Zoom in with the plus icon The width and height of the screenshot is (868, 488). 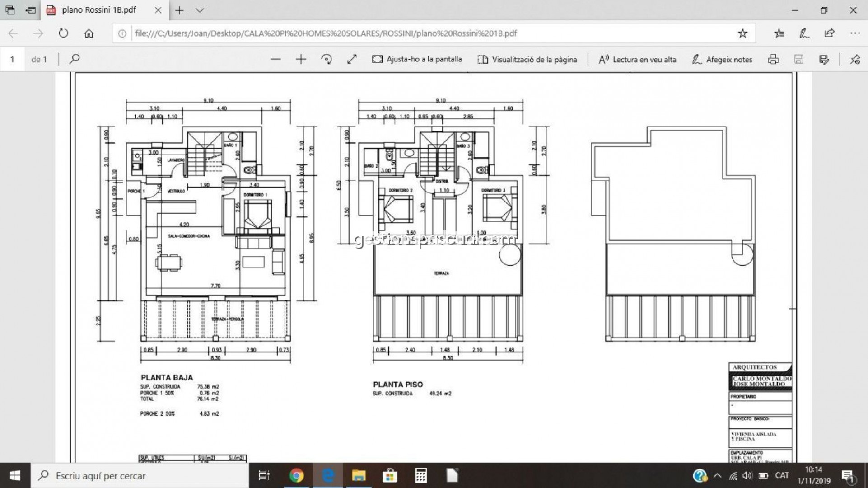click(301, 59)
